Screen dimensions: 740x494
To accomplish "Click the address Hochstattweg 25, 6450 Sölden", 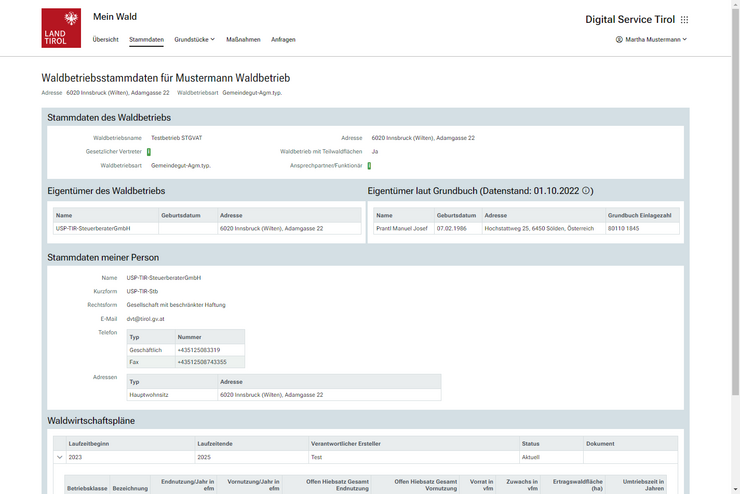I will (x=539, y=228).
